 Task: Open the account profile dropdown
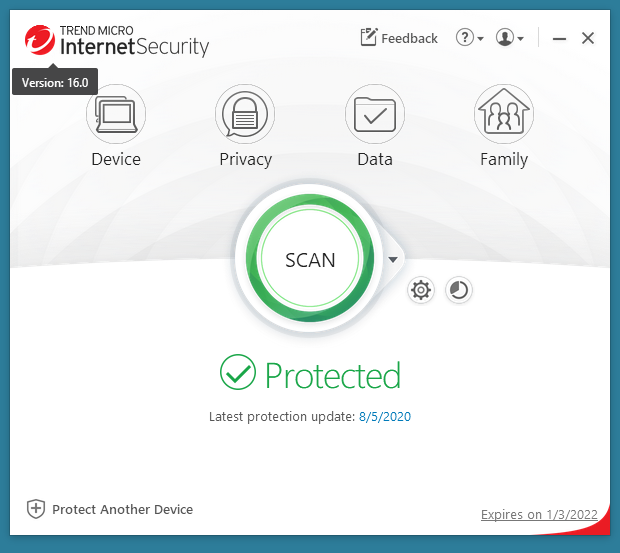pos(509,38)
